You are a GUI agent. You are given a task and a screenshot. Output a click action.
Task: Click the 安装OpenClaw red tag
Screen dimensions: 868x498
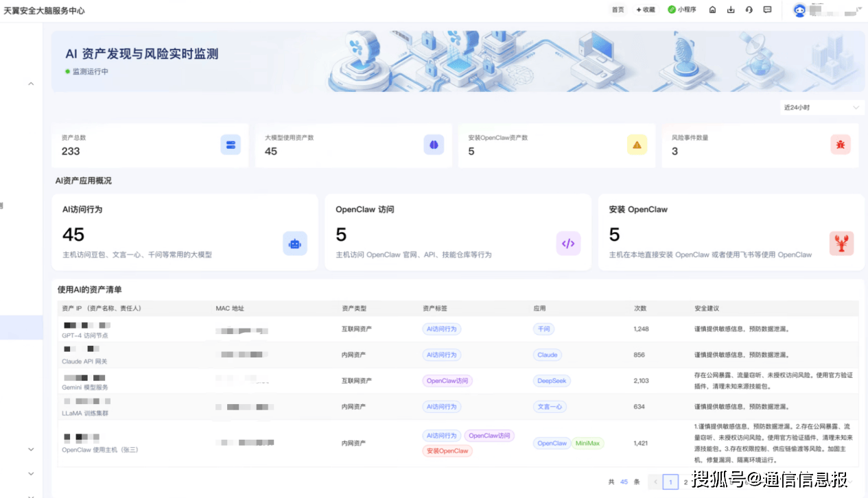(447, 451)
